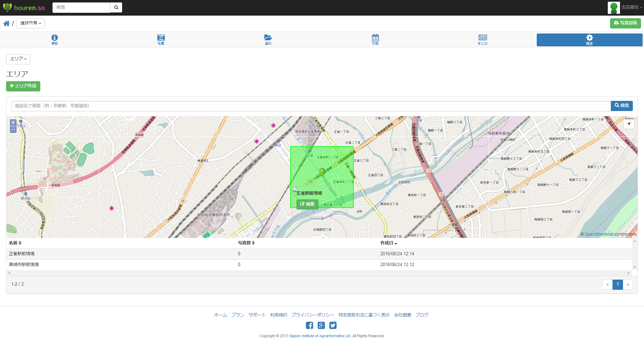Open the 資料 documents folder tab
The image size is (644, 348).
tap(268, 40)
